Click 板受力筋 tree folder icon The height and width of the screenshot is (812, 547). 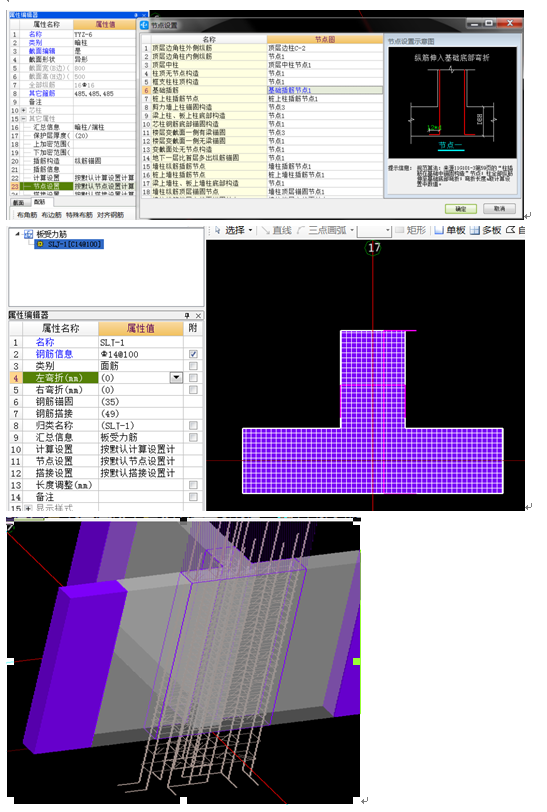(x=28, y=234)
